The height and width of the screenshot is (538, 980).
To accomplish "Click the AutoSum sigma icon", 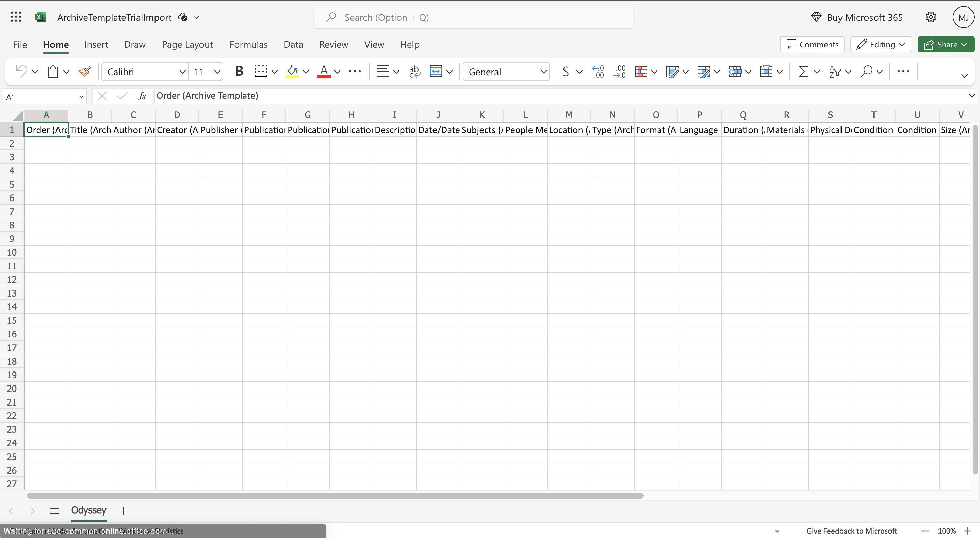I will tap(803, 72).
